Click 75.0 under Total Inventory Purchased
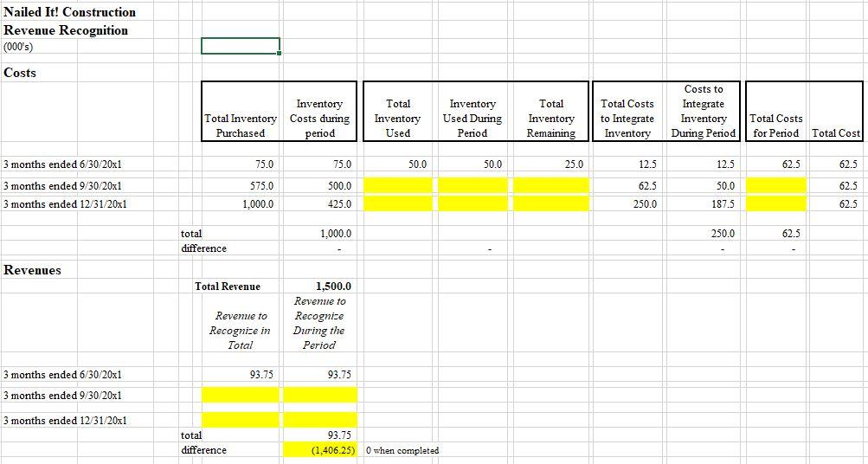The width and height of the screenshot is (868, 464). [264, 164]
